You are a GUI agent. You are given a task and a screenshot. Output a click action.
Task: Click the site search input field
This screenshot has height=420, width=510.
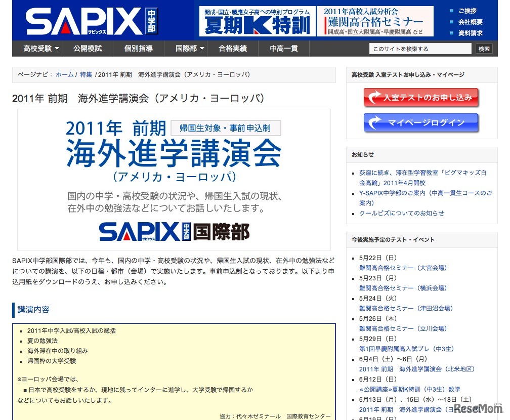point(420,49)
